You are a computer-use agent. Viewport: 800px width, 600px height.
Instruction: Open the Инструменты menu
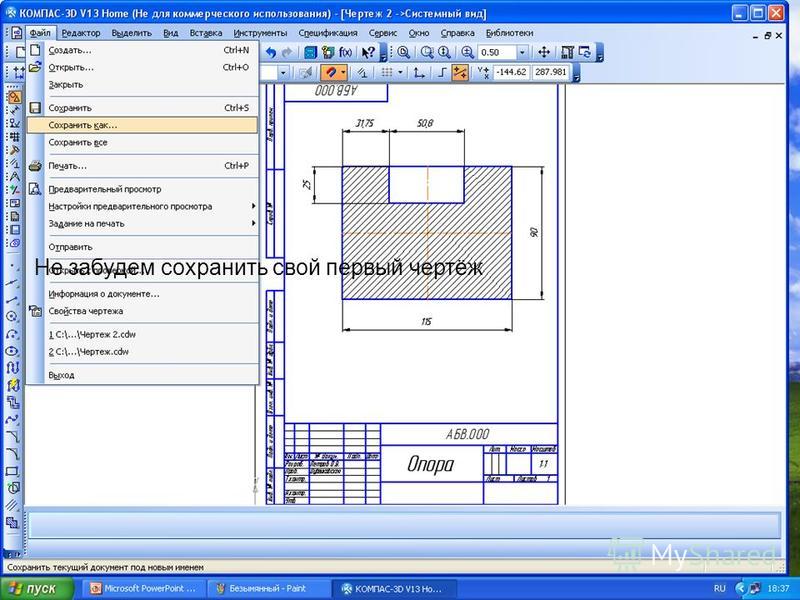260,33
